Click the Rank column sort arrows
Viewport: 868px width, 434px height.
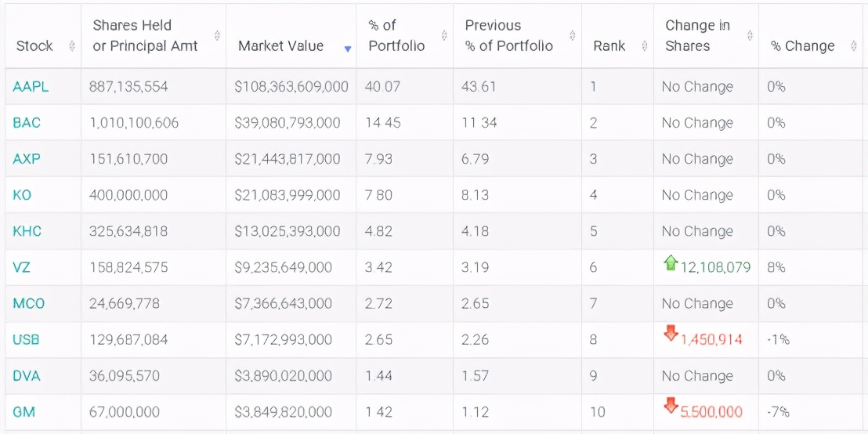click(645, 46)
